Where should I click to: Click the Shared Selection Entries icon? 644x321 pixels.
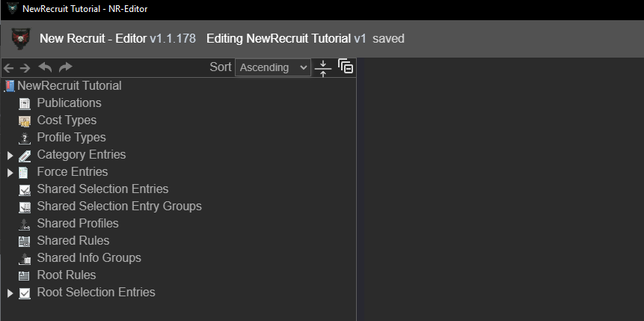tap(25, 190)
